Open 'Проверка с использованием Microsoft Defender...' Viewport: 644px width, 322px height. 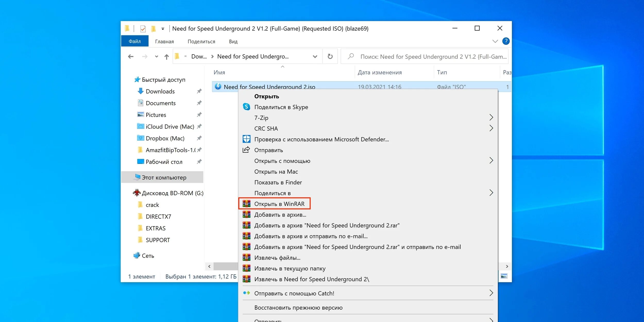coord(321,139)
